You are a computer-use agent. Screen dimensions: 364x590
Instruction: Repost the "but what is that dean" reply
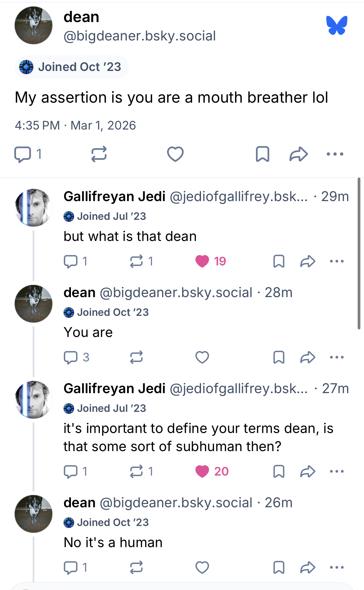(136, 261)
